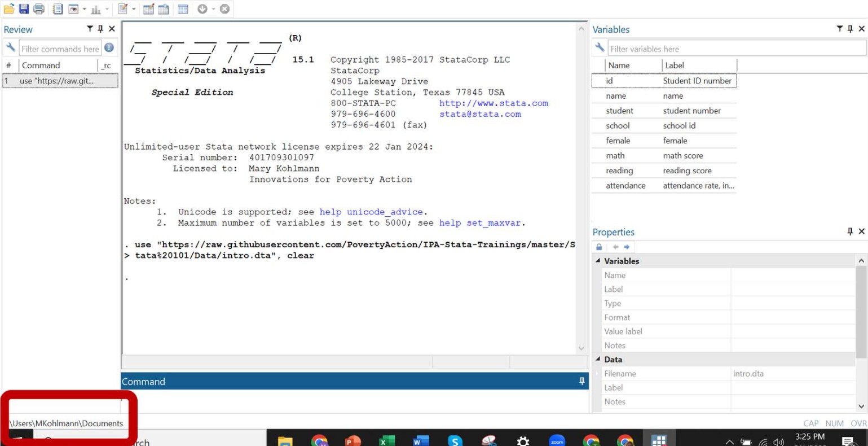
Task: Click the Results window scroll-down arrow
Action: 581,348
